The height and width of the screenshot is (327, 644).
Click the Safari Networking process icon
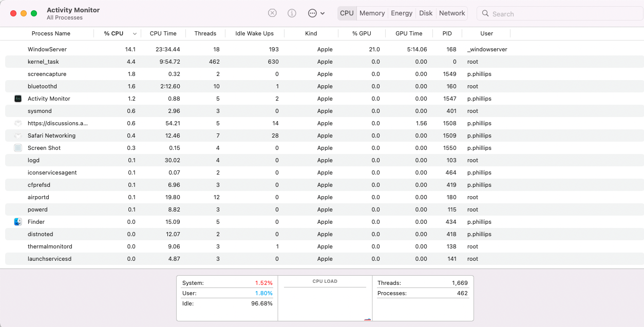(x=18, y=136)
